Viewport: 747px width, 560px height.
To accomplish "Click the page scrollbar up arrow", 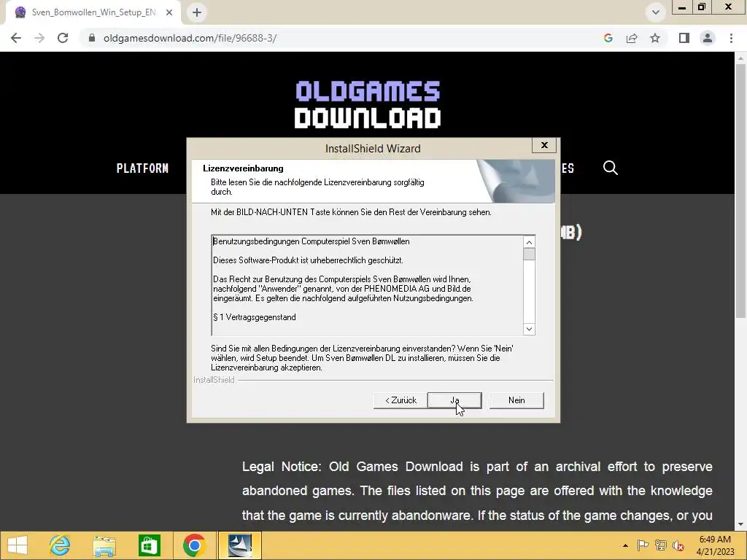I will [741, 58].
